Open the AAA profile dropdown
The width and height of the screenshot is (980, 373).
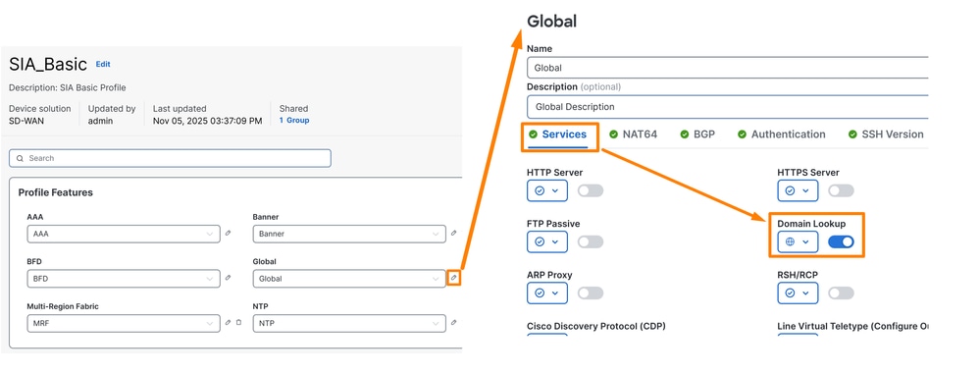coord(124,234)
